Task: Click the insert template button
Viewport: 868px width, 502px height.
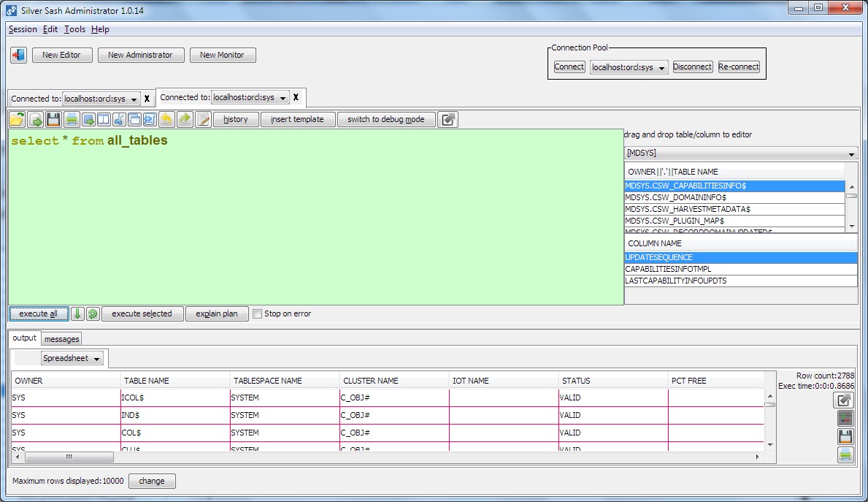Action: pyautogui.click(x=297, y=119)
